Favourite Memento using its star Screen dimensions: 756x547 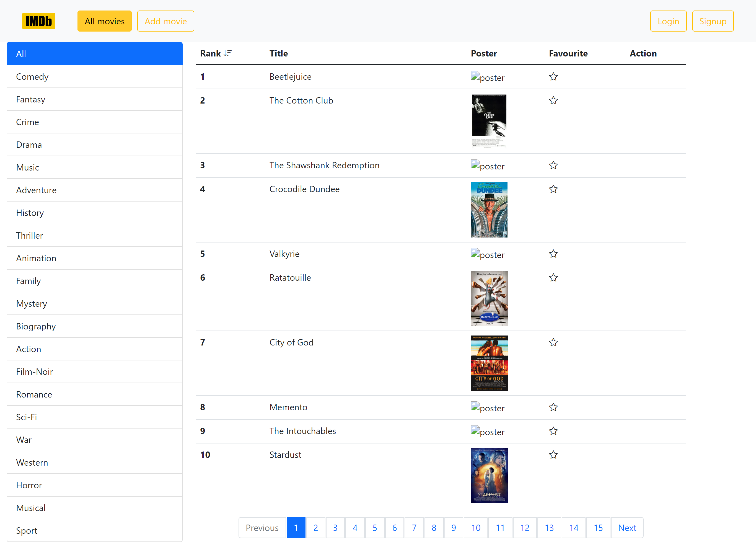pyautogui.click(x=553, y=407)
